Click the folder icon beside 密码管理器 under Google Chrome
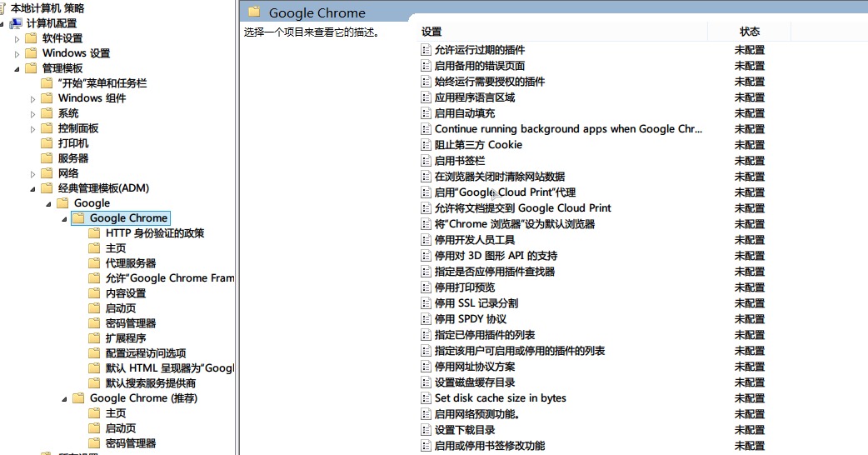The image size is (868, 455). [95, 322]
